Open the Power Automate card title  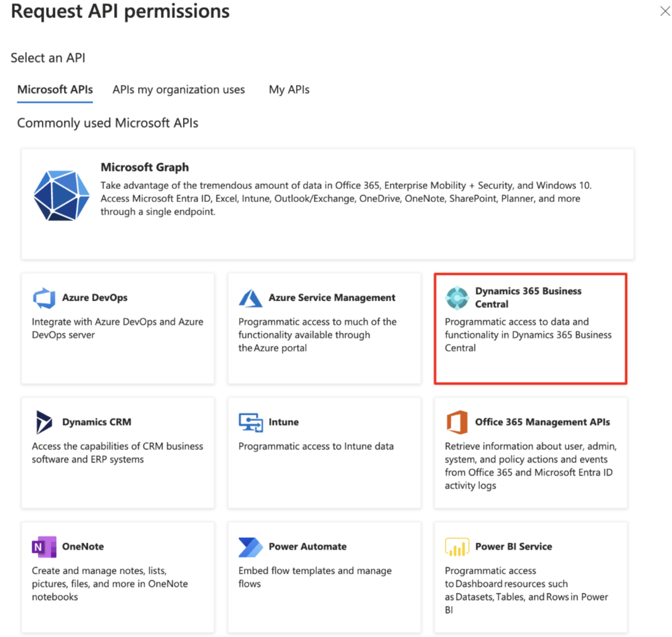click(x=308, y=547)
